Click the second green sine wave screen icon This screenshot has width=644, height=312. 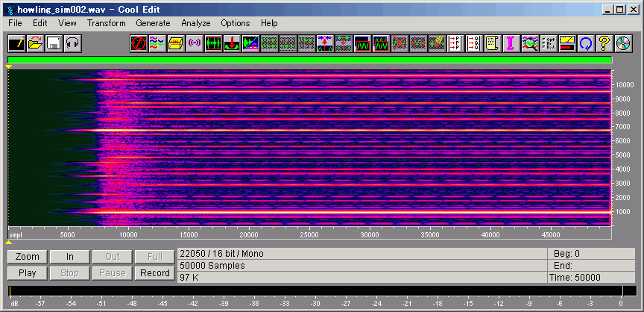381,43
